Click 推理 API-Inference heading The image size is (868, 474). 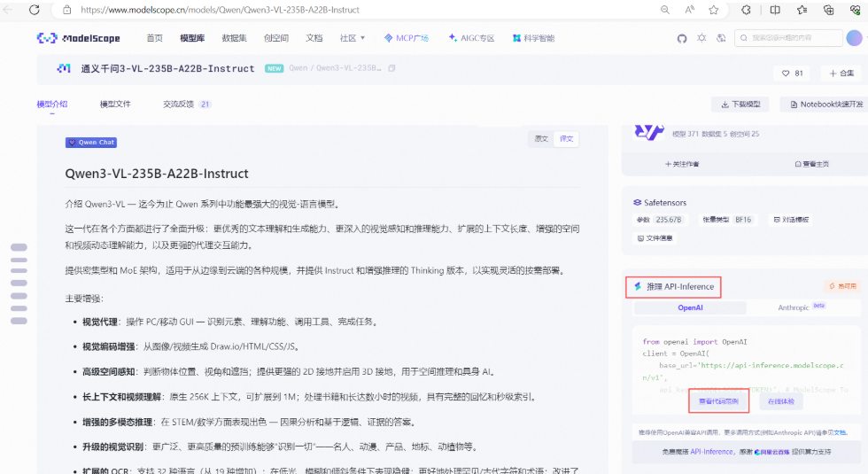tap(674, 287)
